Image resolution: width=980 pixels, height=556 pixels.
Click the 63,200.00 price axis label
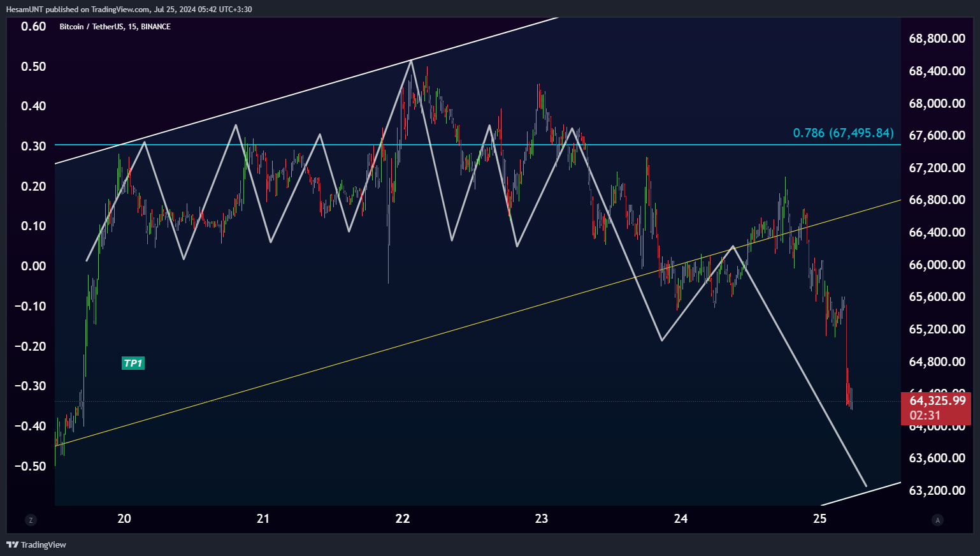click(x=937, y=490)
